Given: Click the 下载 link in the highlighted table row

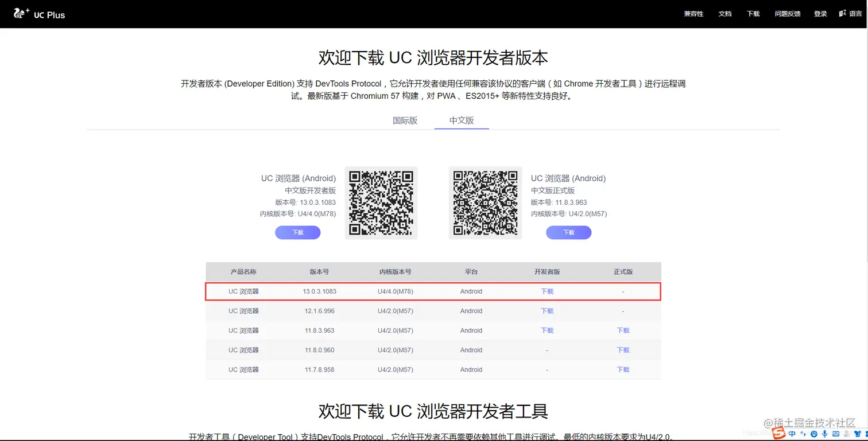Looking at the screenshot, I should pos(547,291).
